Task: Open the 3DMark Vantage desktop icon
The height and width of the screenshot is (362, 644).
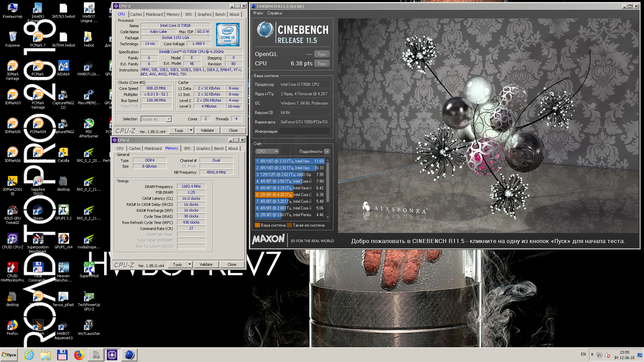Action: tap(12, 70)
